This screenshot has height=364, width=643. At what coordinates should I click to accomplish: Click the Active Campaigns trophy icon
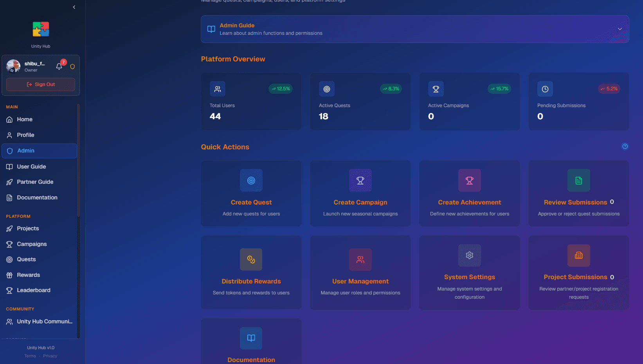coord(436,89)
